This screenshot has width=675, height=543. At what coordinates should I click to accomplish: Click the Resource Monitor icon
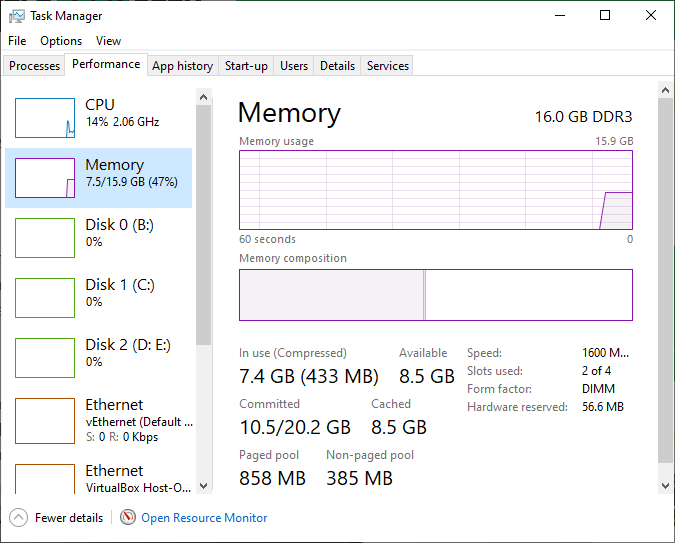point(128,518)
